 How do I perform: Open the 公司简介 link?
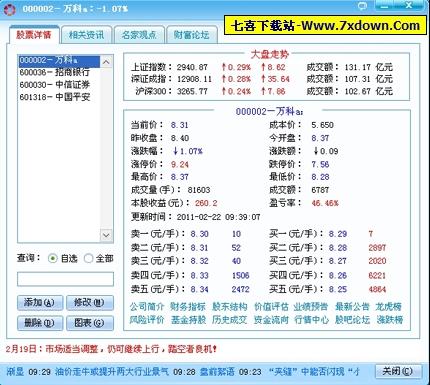tap(147, 306)
